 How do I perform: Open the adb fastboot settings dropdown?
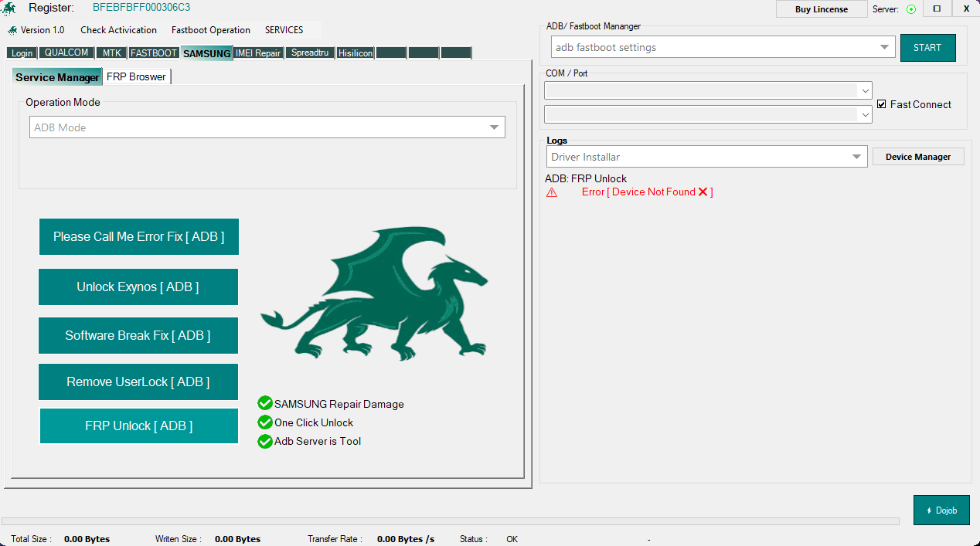[x=885, y=47]
